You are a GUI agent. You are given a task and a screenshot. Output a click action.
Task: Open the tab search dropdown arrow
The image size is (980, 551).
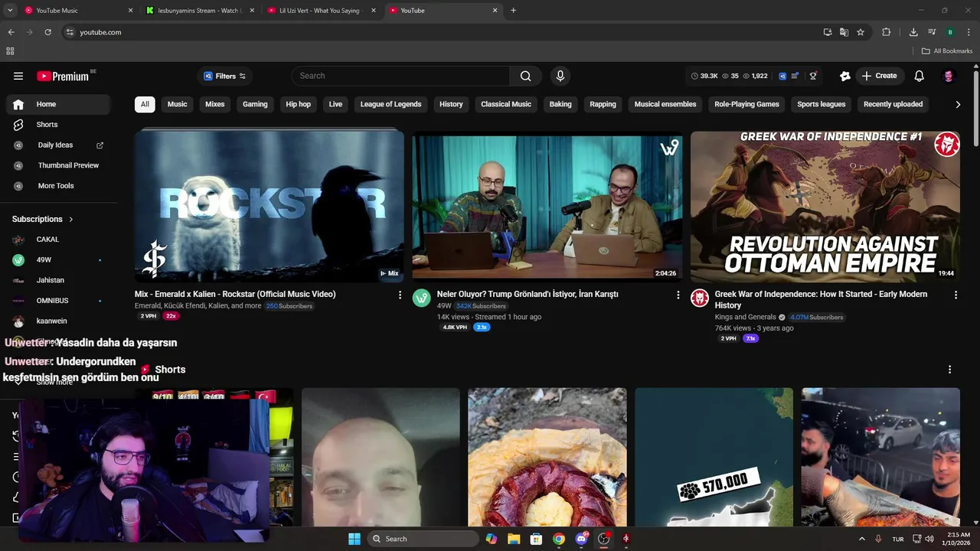click(x=11, y=10)
